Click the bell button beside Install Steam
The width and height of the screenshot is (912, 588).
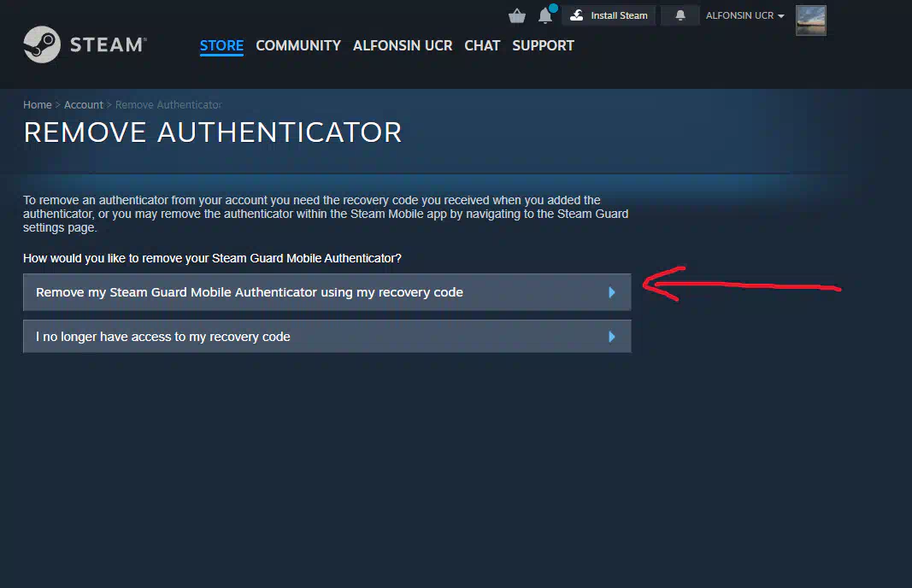(680, 15)
